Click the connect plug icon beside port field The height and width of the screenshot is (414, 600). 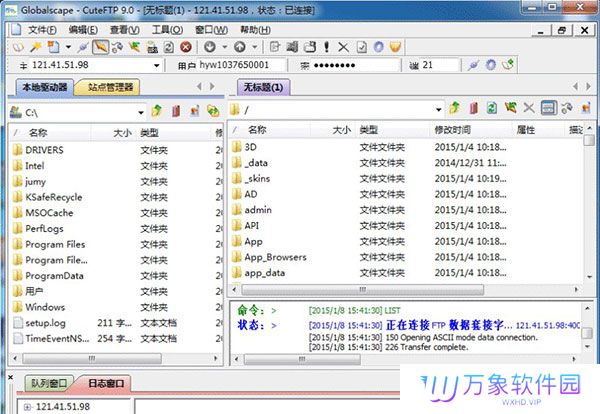click(473, 65)
